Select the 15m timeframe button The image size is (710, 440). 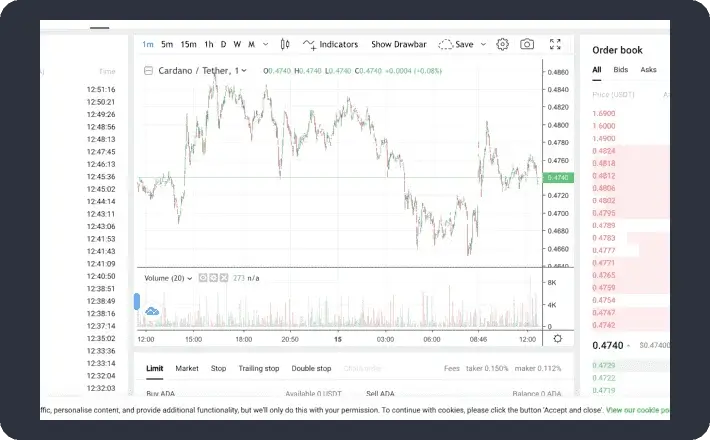[188, 44]
